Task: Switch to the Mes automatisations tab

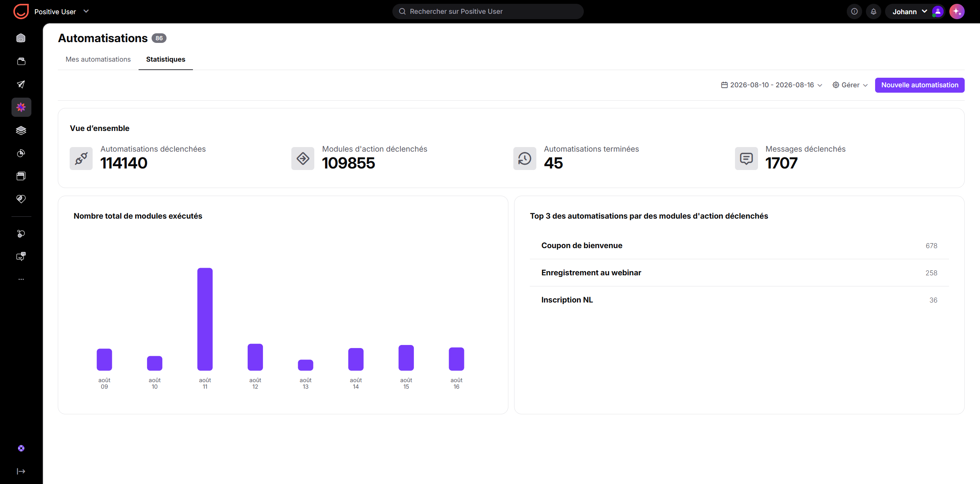Action: pos(98,59)
